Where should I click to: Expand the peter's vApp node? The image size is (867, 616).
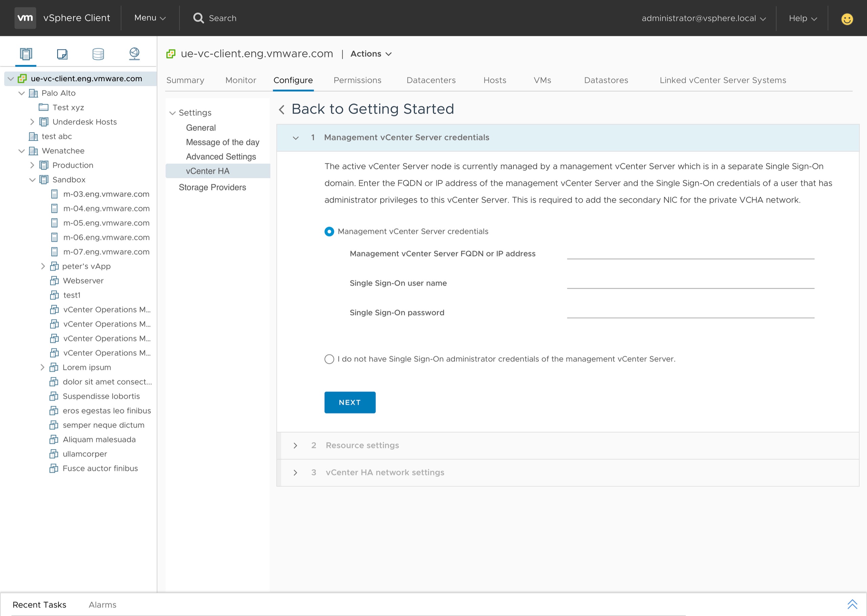(x=43, y=266)
